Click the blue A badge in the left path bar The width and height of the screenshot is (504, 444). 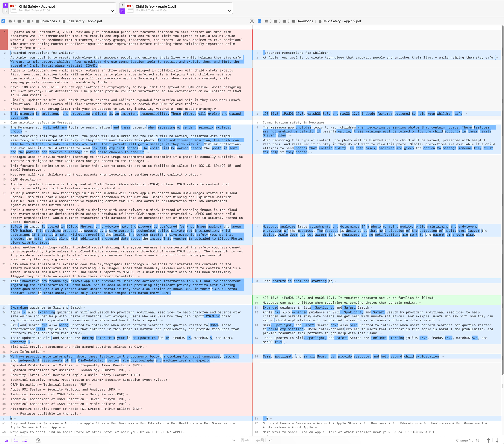[x=3, y=21]
